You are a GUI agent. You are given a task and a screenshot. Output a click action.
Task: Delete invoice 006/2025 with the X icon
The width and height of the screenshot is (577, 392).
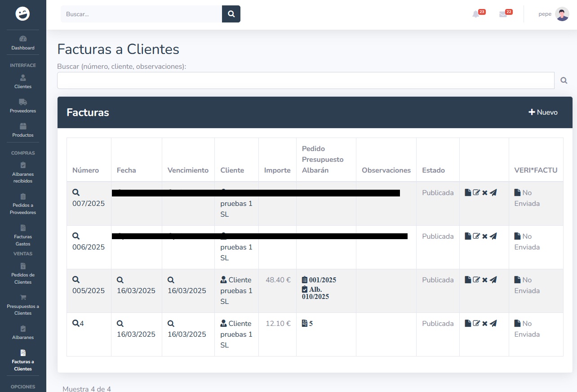click(485, 236)
